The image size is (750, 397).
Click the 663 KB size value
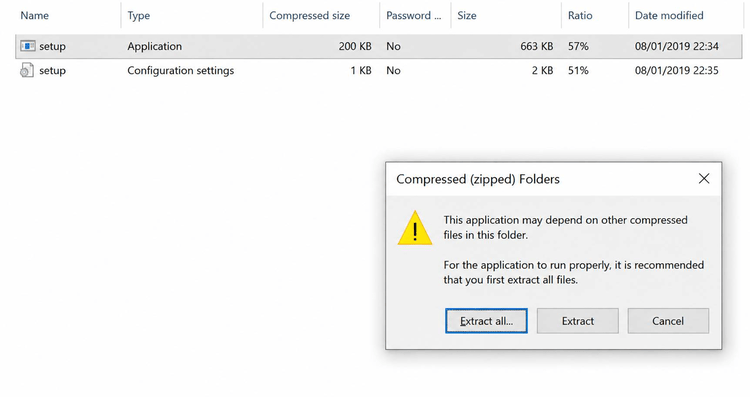537,46
